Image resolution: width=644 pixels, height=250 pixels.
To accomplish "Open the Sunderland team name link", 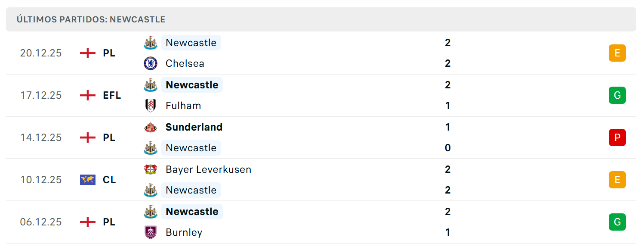I will [194, 127].
